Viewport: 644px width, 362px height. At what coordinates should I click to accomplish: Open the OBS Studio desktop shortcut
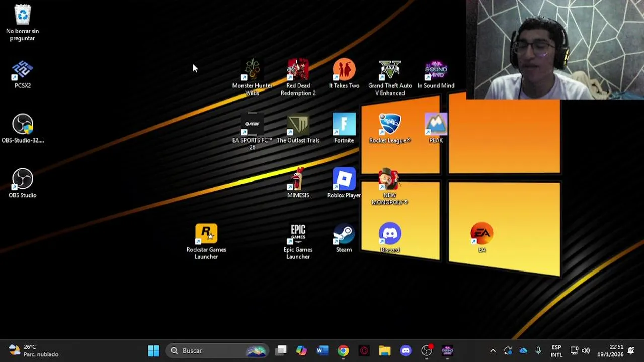pos(23,184)
